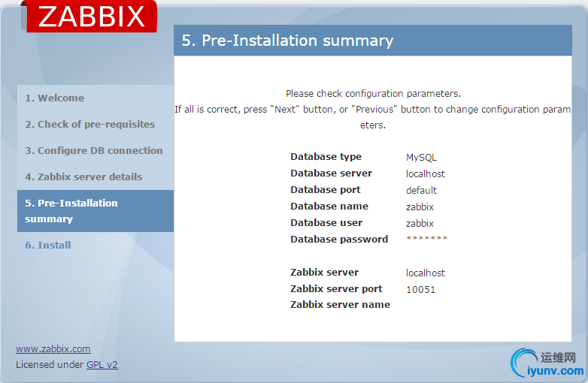Screen dimensions: 588x383
Task: Open the www.zabbix.com link
Action: (53, 349)
